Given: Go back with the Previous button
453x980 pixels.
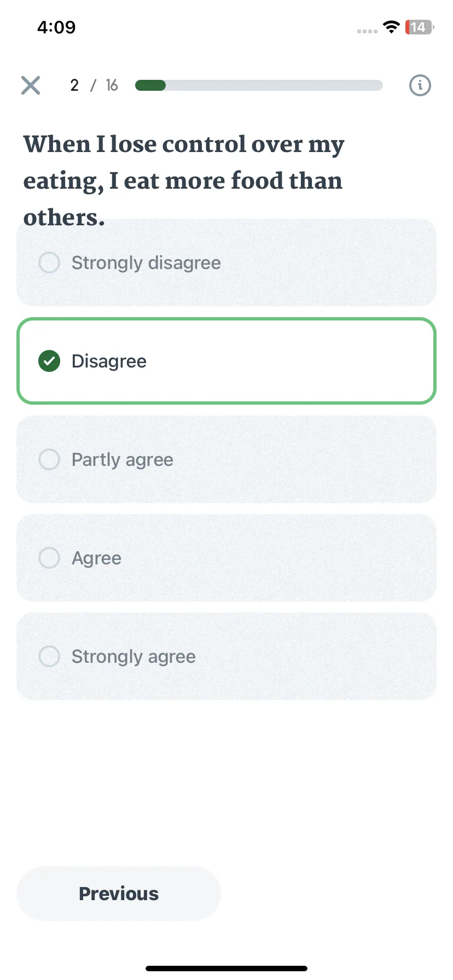Looking at the screenshot, I should point(119,894).
